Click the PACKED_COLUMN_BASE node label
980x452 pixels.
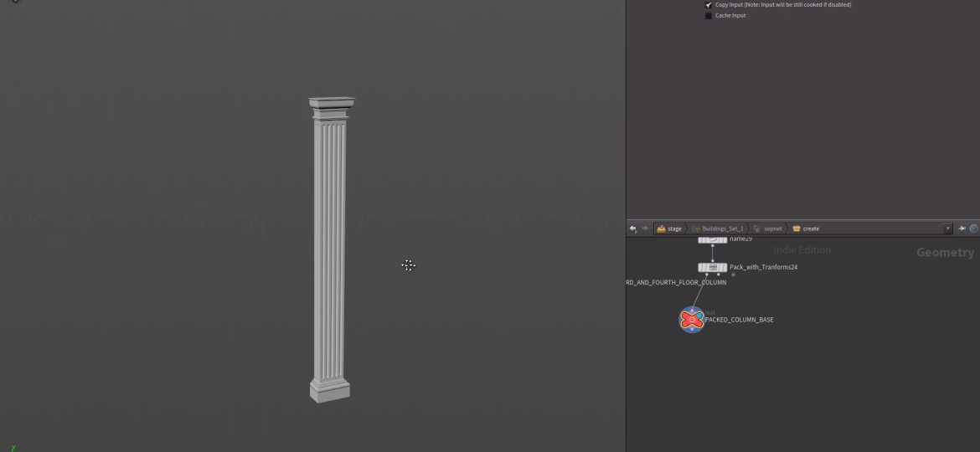pyautogui.click(x=739, y=320)
